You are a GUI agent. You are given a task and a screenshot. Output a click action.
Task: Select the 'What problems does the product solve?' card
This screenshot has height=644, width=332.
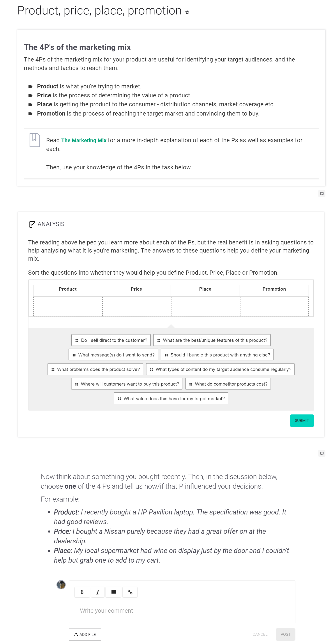[x=95, y=369]
